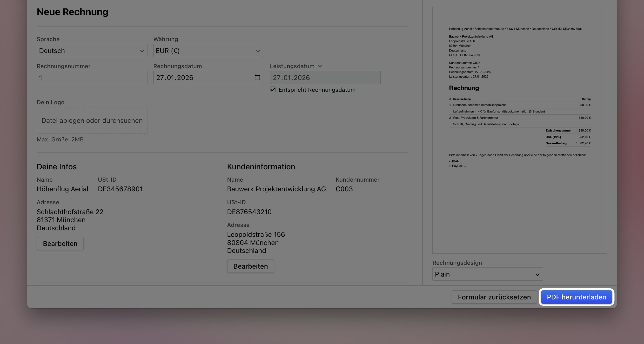Click the Sprache dropdown chevron

(x=142, y=51)
